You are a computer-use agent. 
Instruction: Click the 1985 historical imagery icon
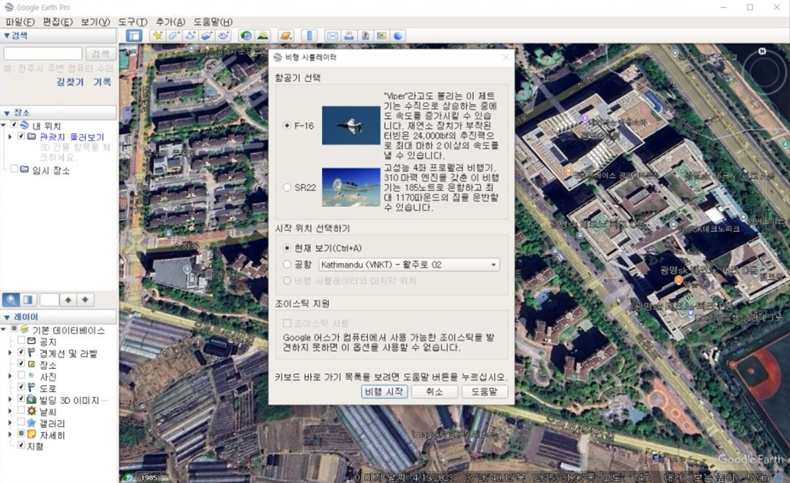(130, 477)
